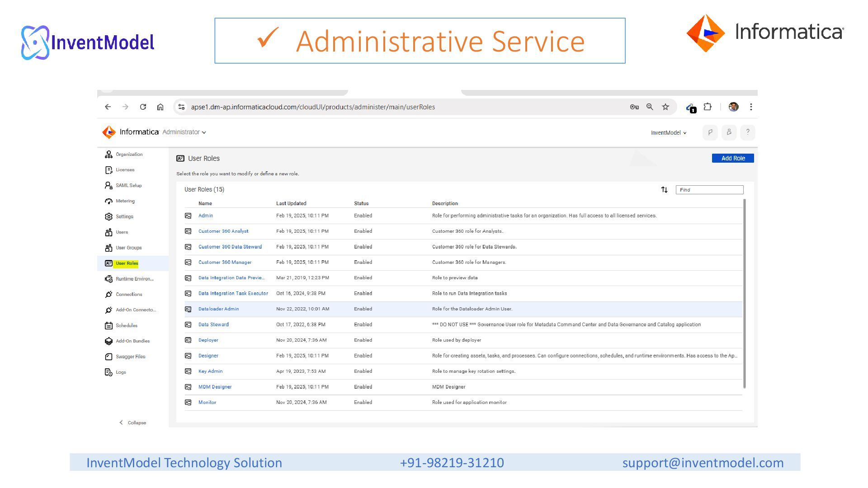Open Add-On Bundles in sidebar
This screenshot has width=868, height=488.
click(x=132, y=341)
